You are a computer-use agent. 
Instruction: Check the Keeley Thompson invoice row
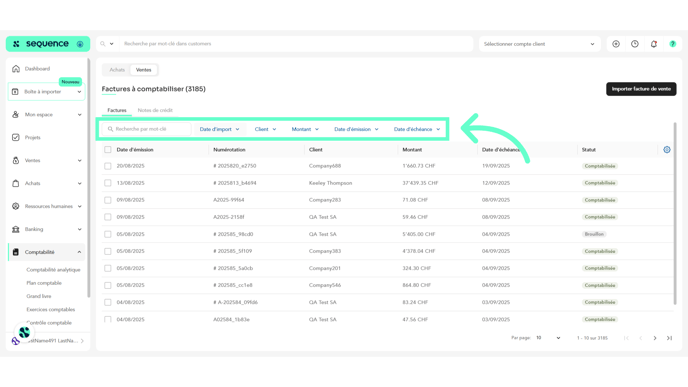coord(108,183)
